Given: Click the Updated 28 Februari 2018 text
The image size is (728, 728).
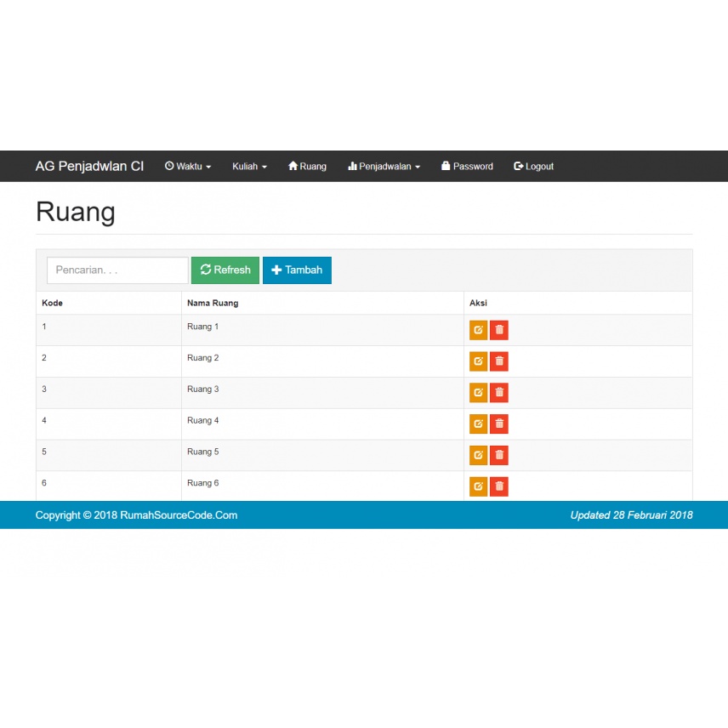Looking at the screenshot, I should pos(631,515).
